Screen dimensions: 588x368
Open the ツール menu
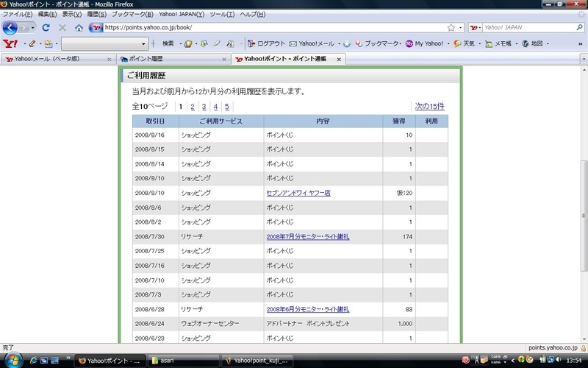pyautogui.click(x=222, y=14)
